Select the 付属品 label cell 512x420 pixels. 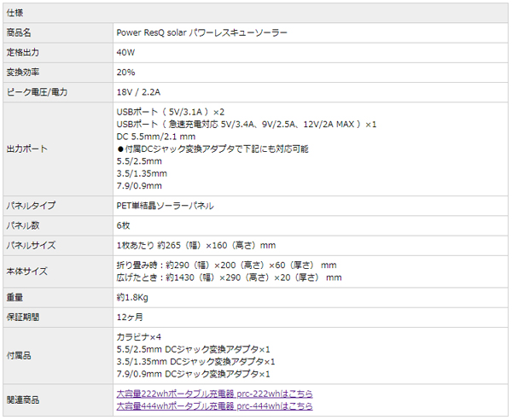(58, 356)
